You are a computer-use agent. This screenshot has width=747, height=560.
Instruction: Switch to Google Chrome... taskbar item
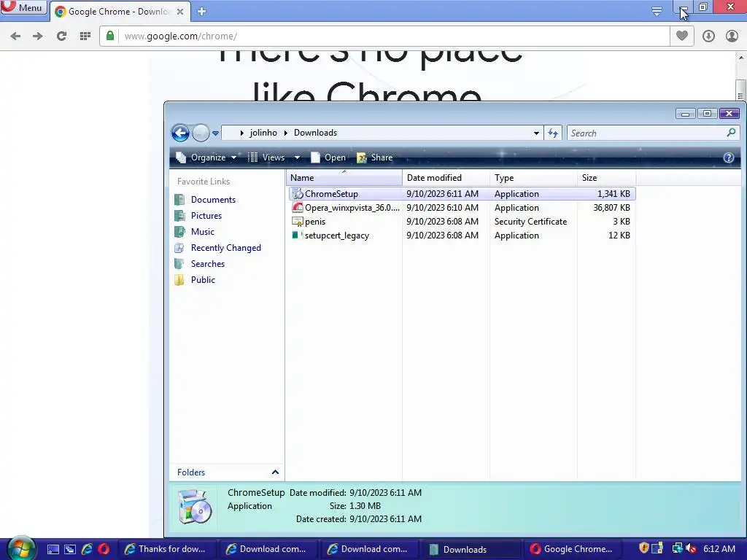coord(572,549)
